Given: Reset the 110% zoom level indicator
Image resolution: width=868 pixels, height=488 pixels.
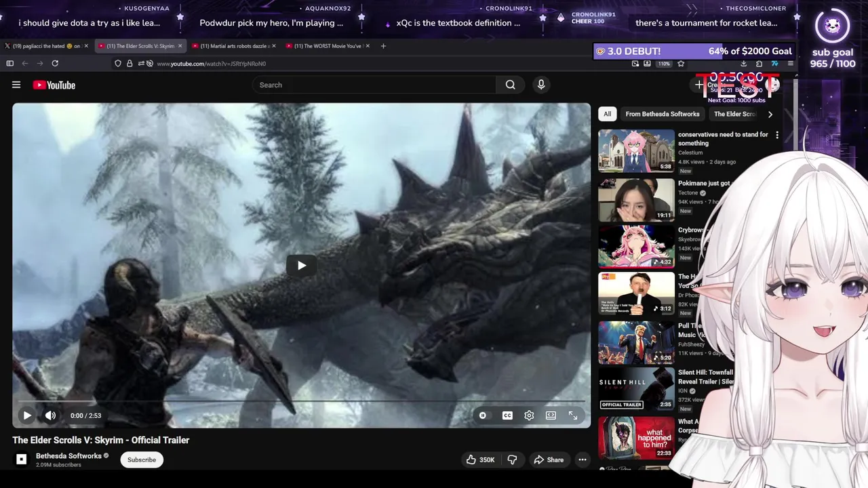Looking at the screenshot, I should tap(664, 64).
